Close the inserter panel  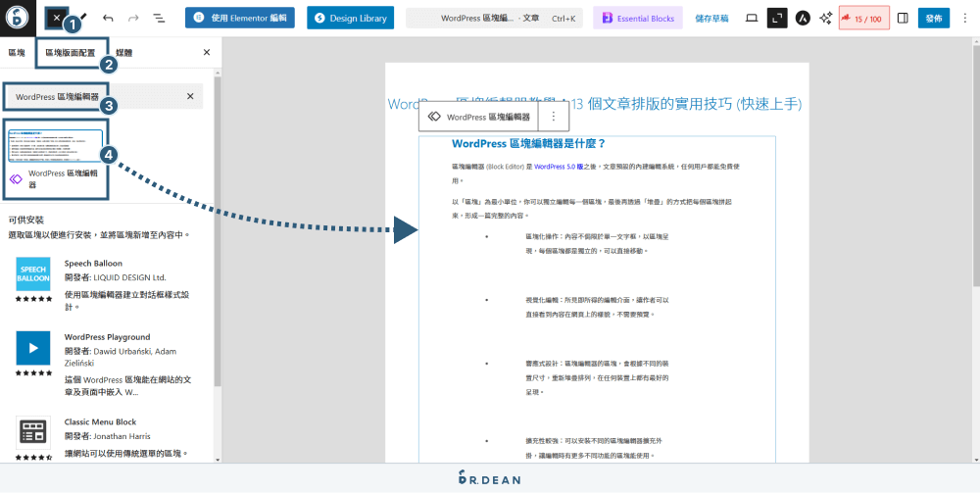[207, 53]
